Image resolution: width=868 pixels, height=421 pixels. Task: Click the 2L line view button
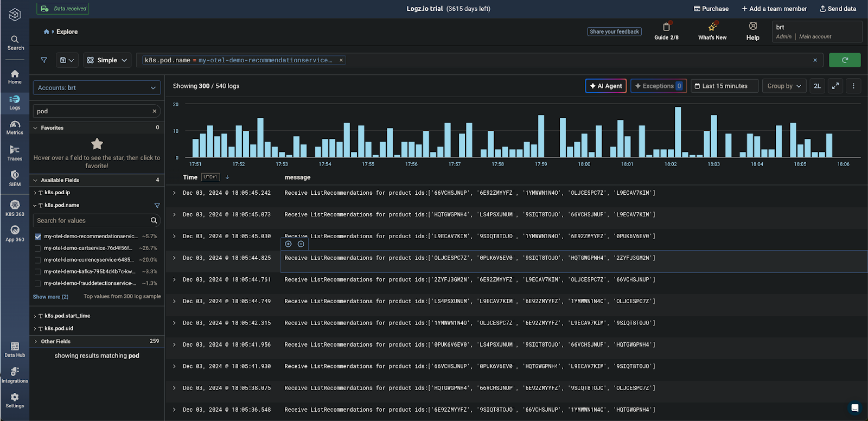pos(817,86)
